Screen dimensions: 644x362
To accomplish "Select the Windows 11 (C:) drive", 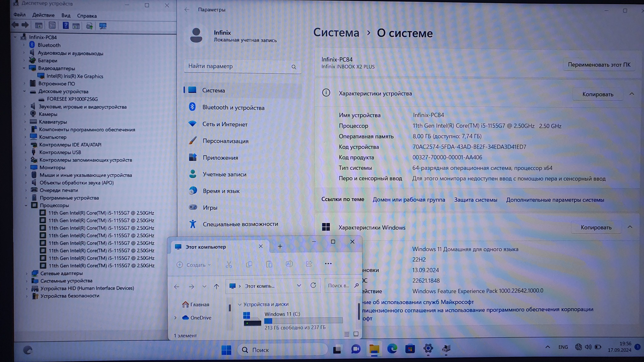I will pyautogui.click(x=282, y=314).
